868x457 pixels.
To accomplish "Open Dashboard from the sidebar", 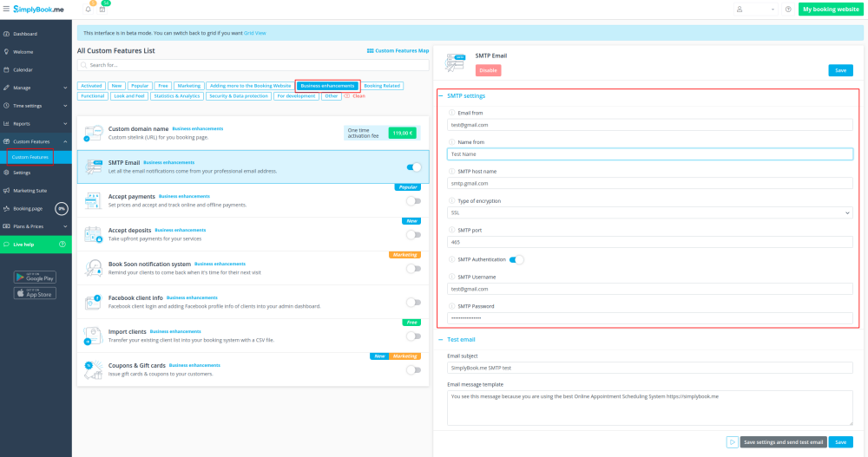I will [25, 34].
